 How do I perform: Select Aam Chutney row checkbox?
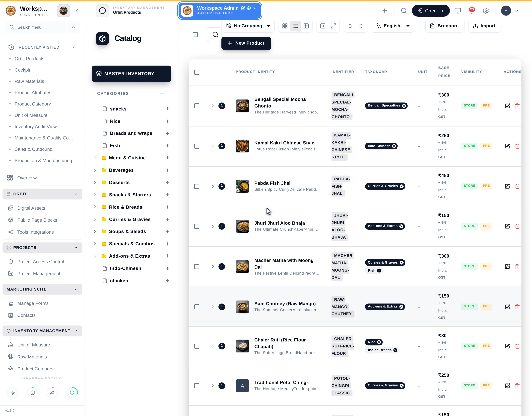pyautogui.click(x=197, y=307)
